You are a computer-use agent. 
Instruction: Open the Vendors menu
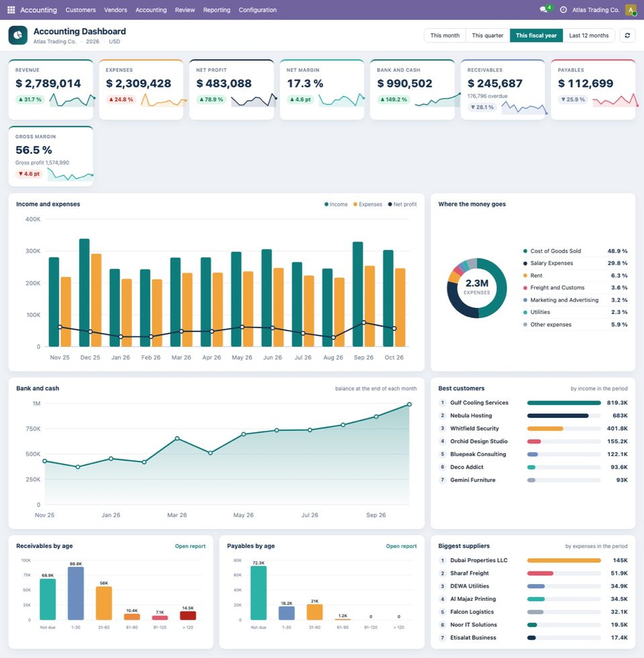(115, 9)
